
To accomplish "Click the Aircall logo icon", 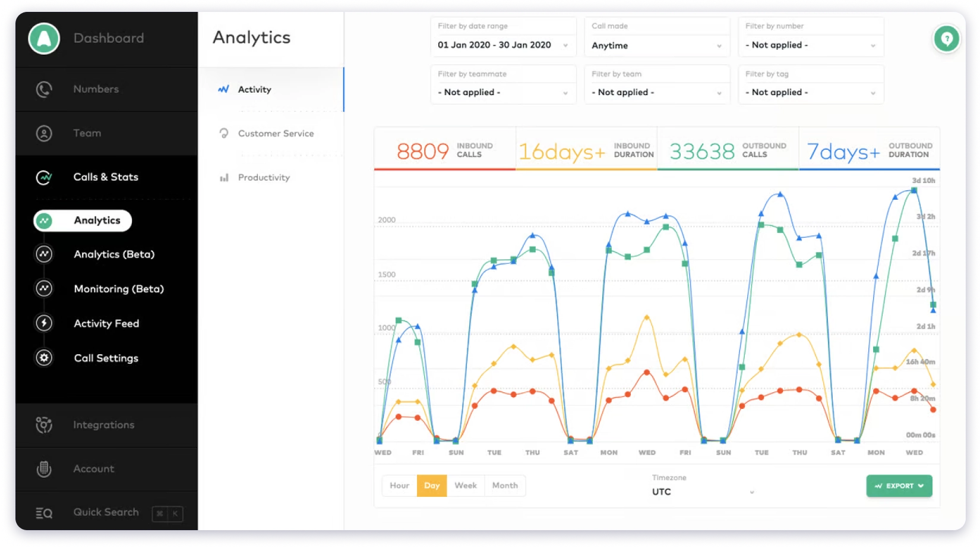I will click(x=44, y=39).
